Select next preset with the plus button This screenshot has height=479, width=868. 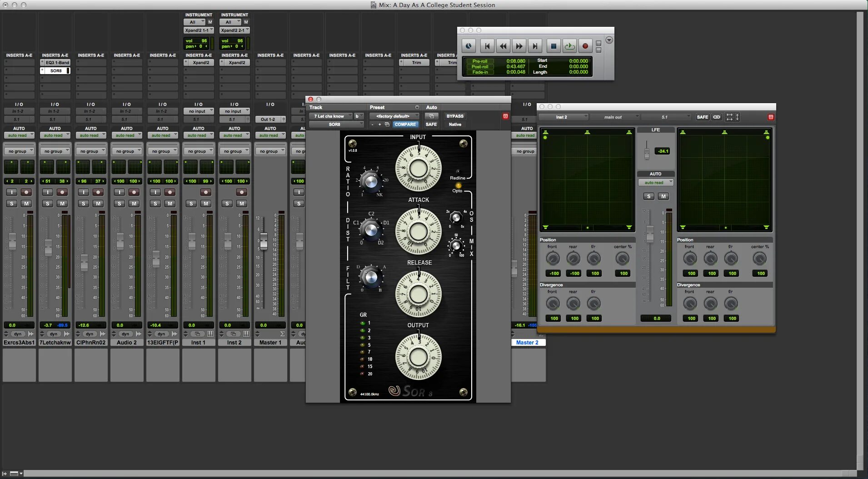379,125
